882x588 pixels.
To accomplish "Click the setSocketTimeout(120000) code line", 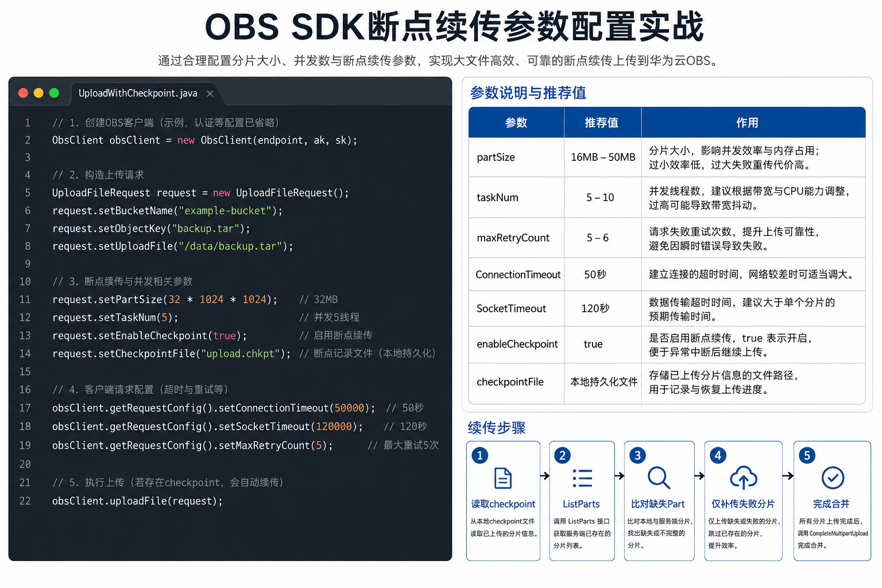I will (x=208, y=427).
